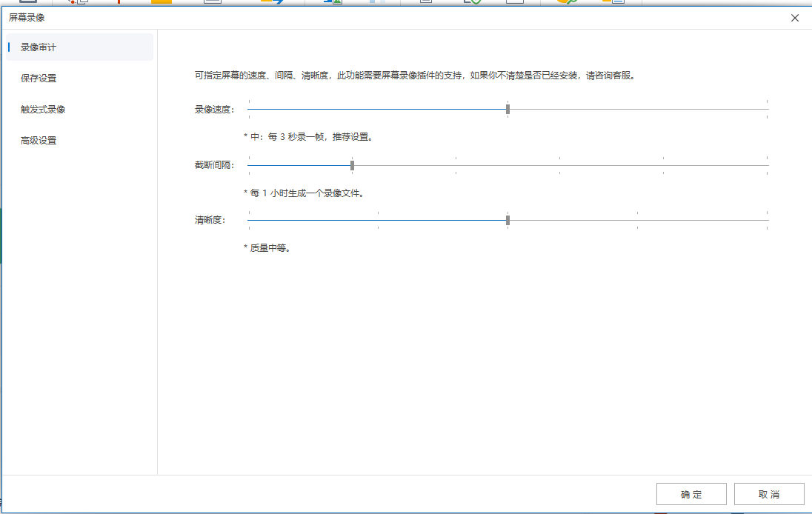
Task: Click the 清晰度 slider handle
Action: click(507, 219)
